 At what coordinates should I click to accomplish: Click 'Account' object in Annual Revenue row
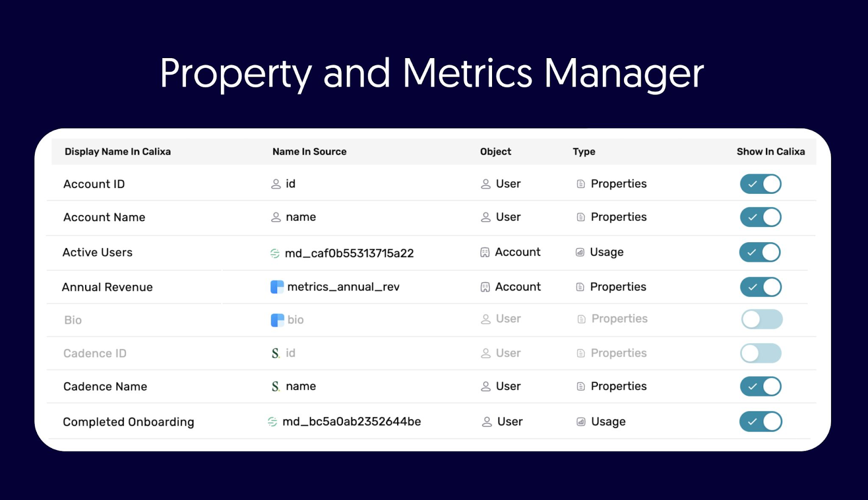click(518, 287)
